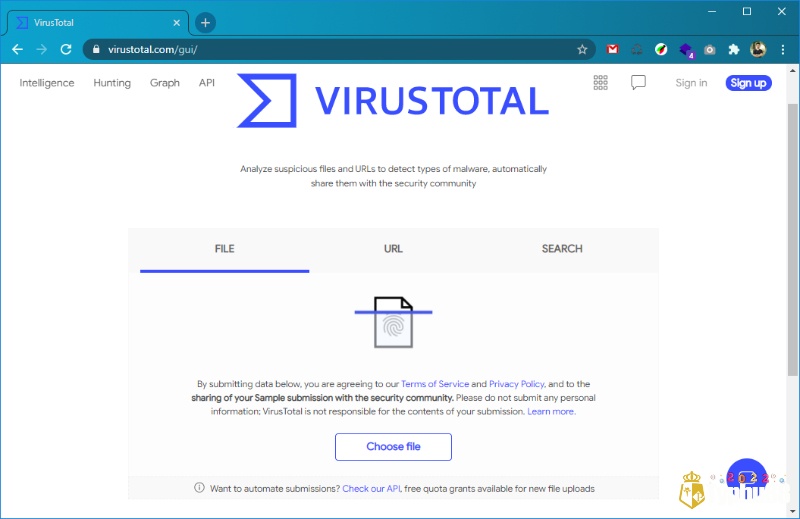Click the address bar URL field

pyautogui.click(x=337, y=50)
